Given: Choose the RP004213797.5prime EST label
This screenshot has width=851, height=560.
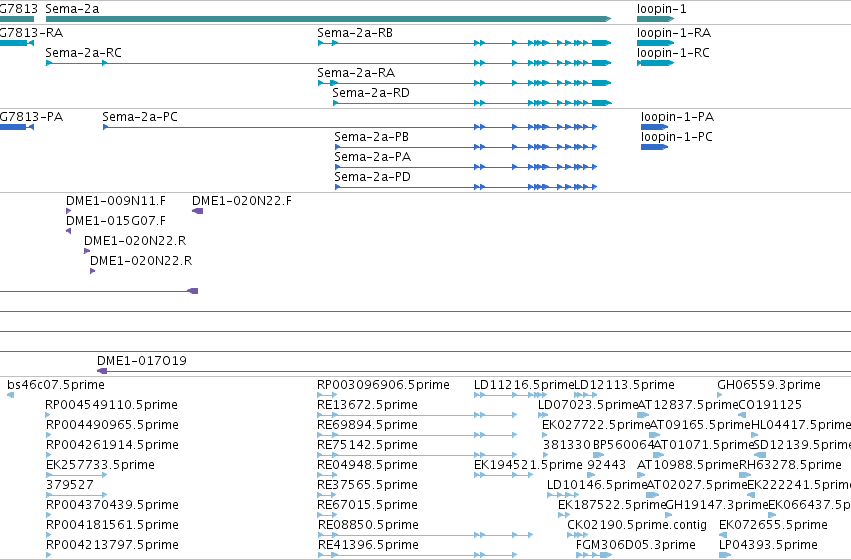Looking at the screenshot, I should (112, 545).
